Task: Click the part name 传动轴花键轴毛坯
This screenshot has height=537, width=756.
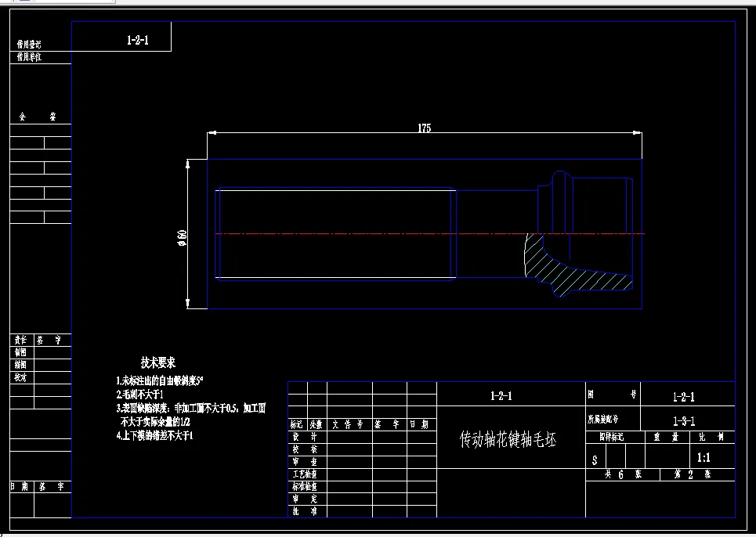Action: (508, 439)
